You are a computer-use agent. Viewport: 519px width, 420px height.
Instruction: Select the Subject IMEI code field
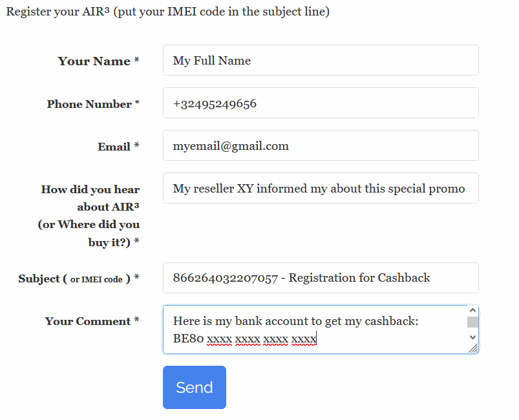point(321,278)
